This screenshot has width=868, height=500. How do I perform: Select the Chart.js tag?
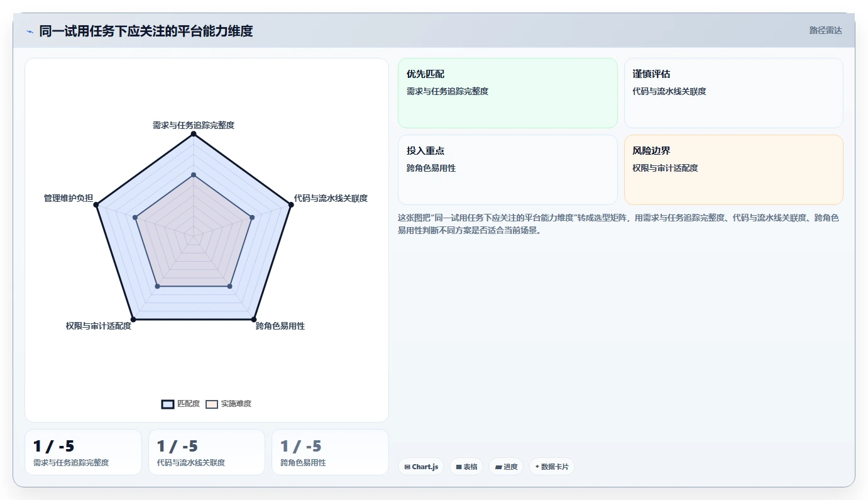coord(421,467)
